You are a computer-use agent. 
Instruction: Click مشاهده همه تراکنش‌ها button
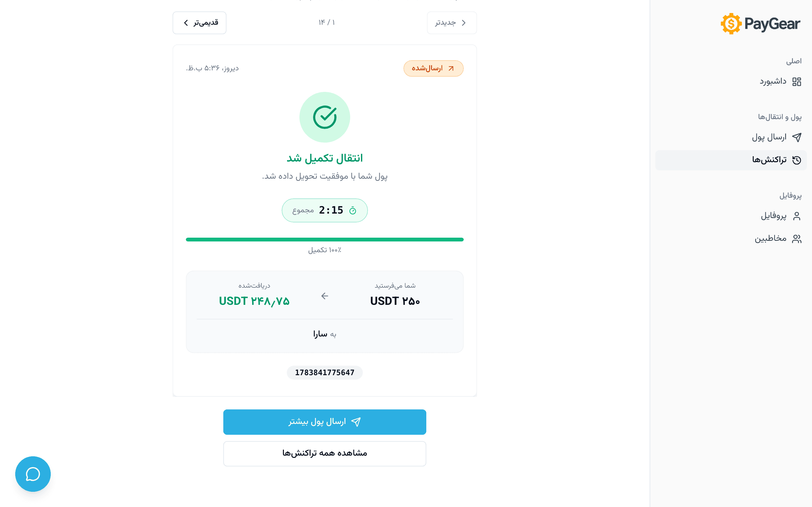click(x=324, y=453)
